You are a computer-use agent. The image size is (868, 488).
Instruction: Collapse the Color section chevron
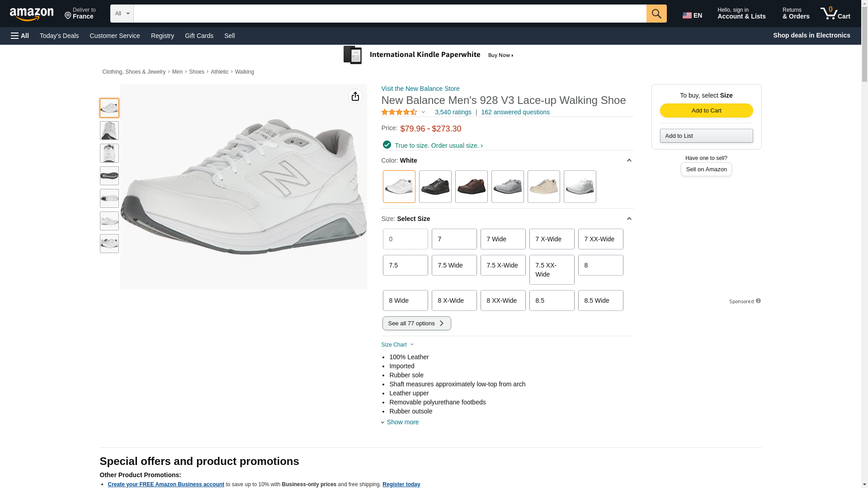(629, 160)
